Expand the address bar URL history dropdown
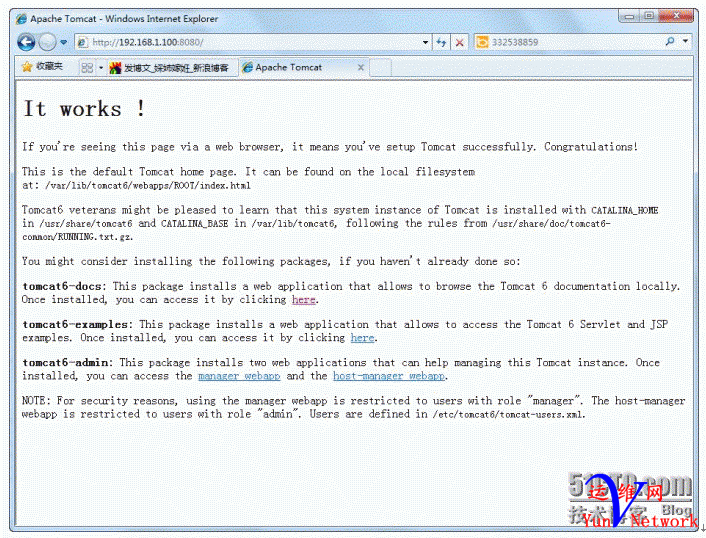Image resolution: width=706 pixels, height=538 pixels. 425,42
